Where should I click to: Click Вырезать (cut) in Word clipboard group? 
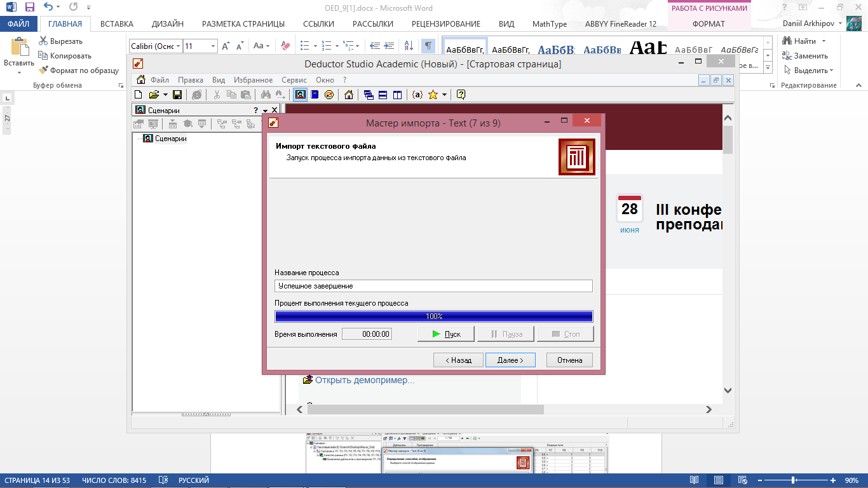[60, 41]
